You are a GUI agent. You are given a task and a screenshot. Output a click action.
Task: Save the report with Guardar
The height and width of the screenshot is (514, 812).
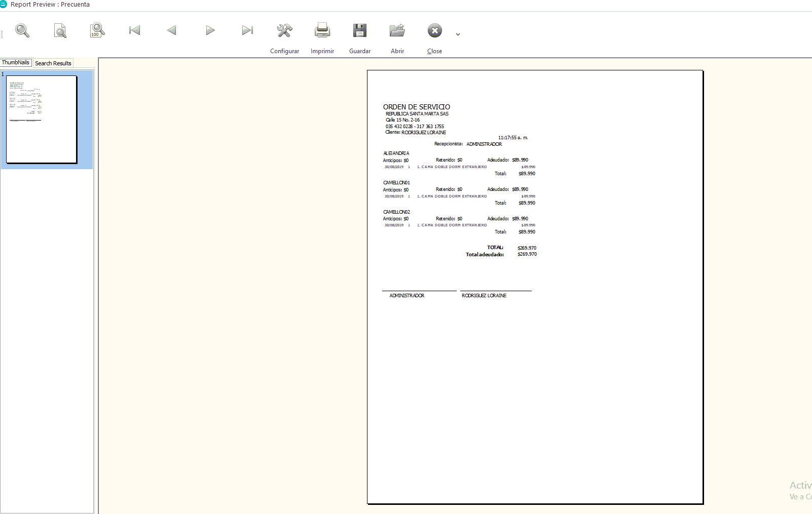tap(360, 36)
